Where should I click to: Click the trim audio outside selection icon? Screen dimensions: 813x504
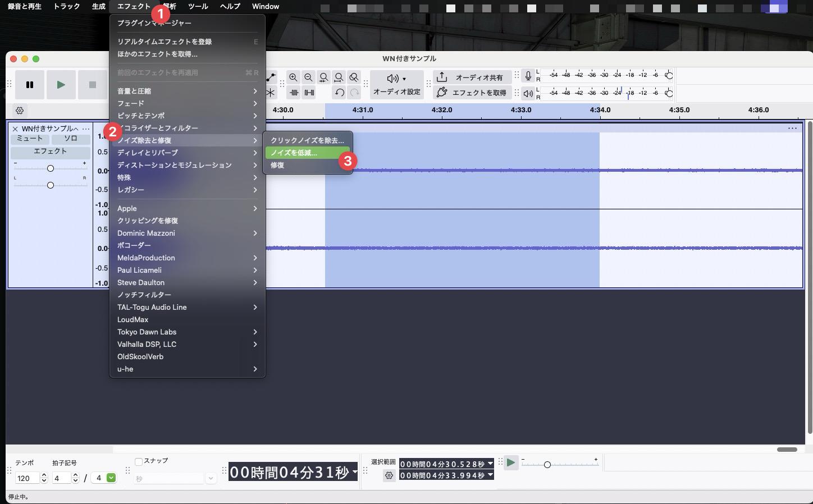[x=294, y=93]
